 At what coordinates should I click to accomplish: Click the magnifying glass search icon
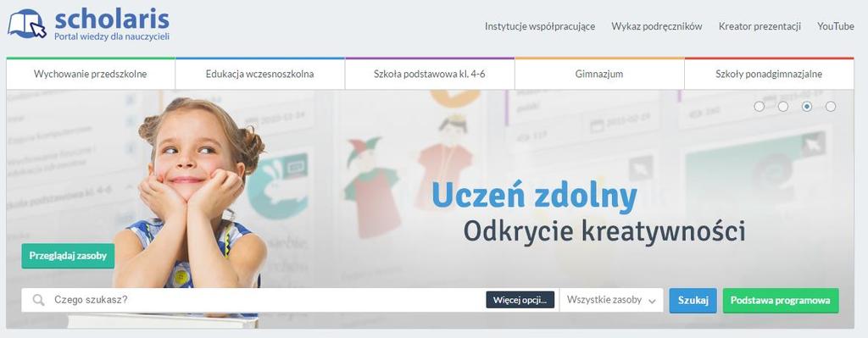[38, 301]
